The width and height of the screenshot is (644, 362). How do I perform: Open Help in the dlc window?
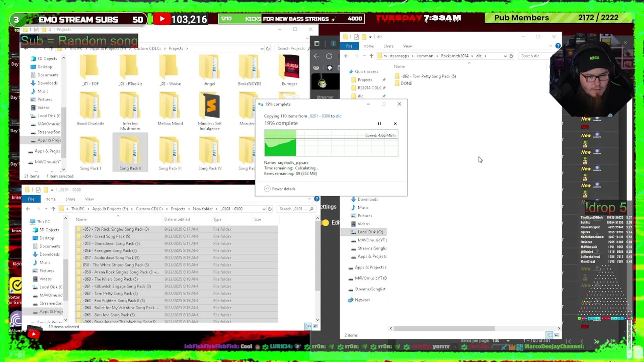point(558,46)
